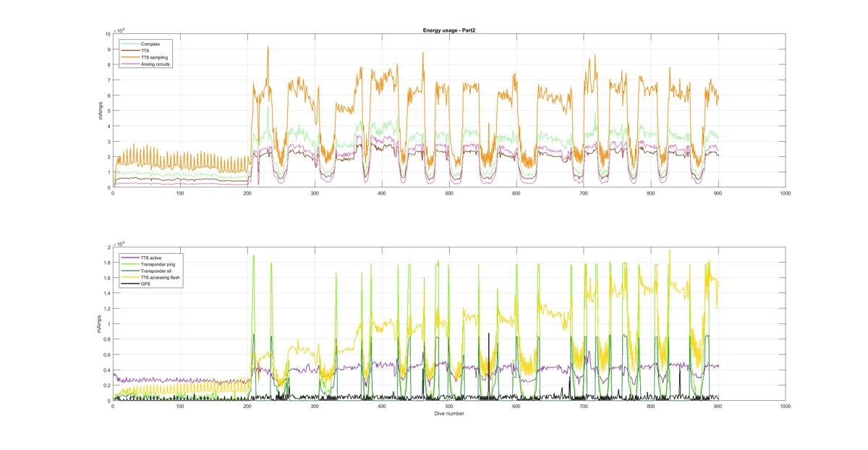The image size is (868, 450).
Task: Click y-axis tick "1.8" on the lower plot
Action: (x=106, y=263)
